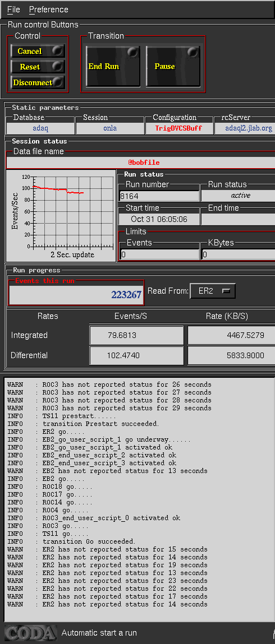Click the Cancel control button
This screenshot has width=275, height=644.
click(x=38, y=52)
